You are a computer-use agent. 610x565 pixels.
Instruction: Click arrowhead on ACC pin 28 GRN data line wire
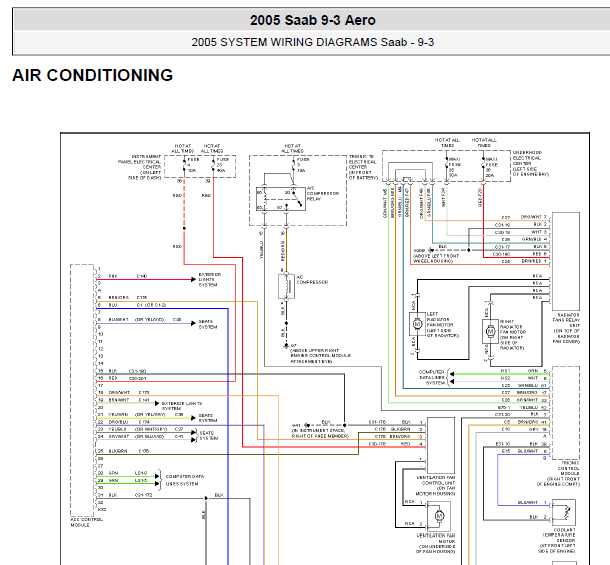click(x=157, y=476)
